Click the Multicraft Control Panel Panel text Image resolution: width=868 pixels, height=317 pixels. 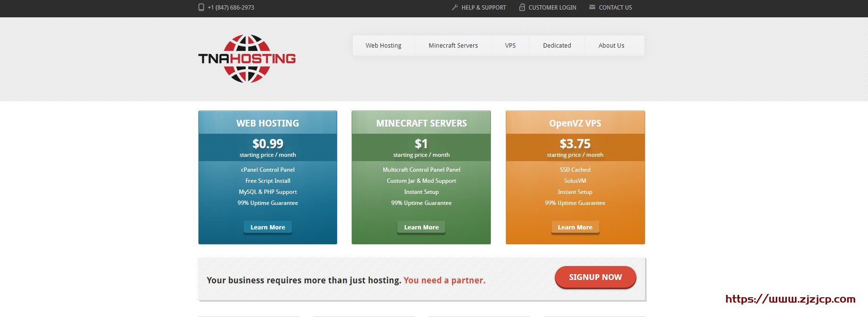click(x=421, y=170)
